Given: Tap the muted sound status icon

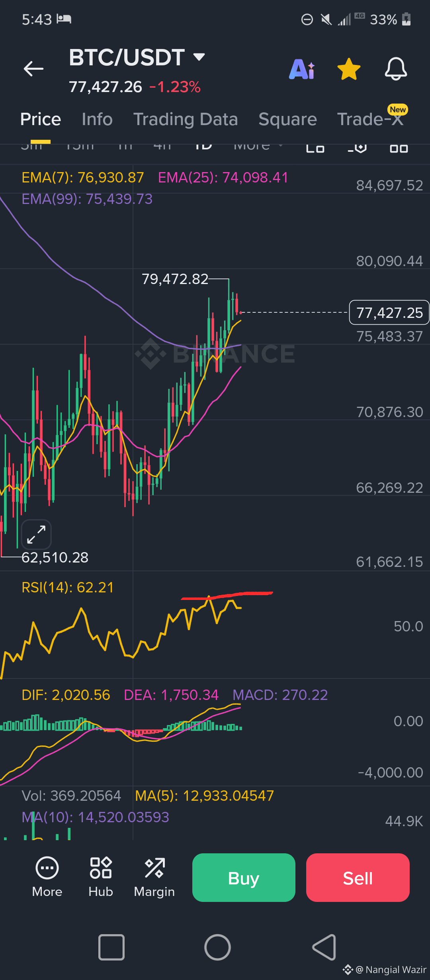Looking at the screenshot, I should 326,19.
